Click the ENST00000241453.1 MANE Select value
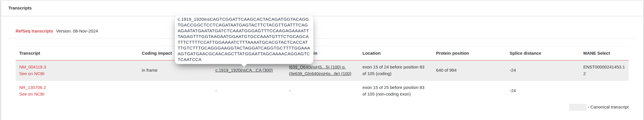This screenshot has width=644, height=120. coord(604,67)
